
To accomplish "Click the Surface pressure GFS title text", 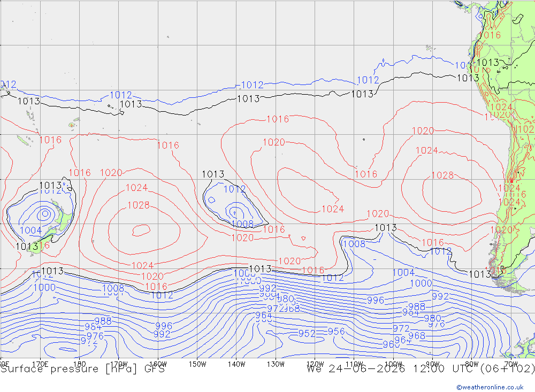I will point(82,369).
